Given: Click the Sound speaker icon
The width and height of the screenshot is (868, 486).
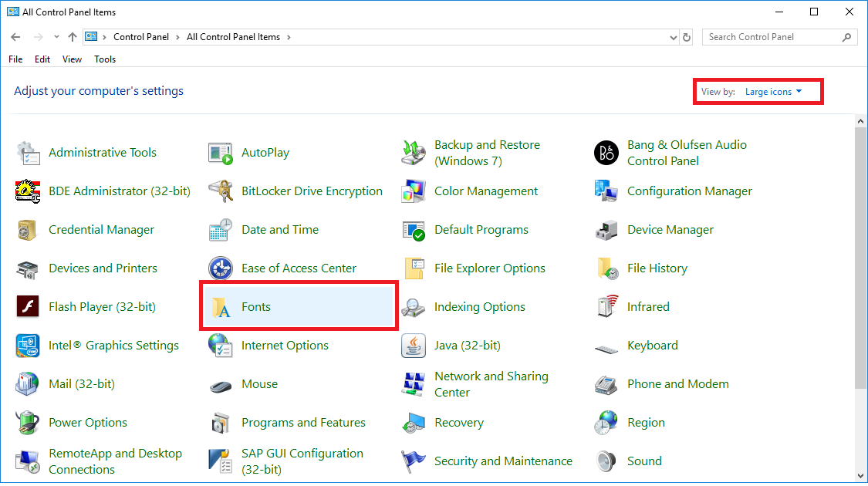Looking at the screenshot, I should pos(606,461).
